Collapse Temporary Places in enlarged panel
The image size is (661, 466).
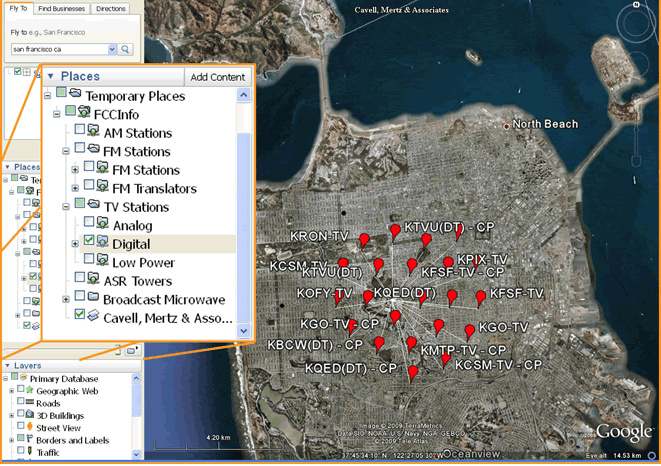tap(48, 96)
